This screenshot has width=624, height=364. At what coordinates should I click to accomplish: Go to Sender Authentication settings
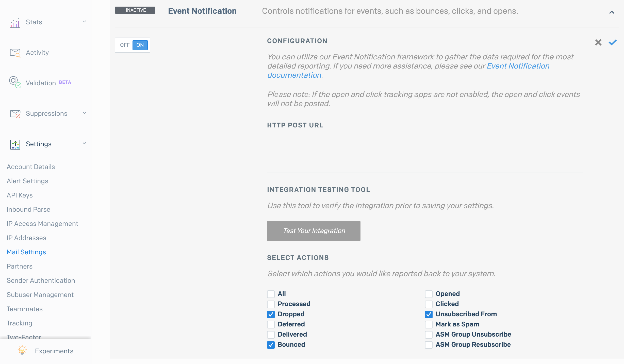(x=41, y=280)
